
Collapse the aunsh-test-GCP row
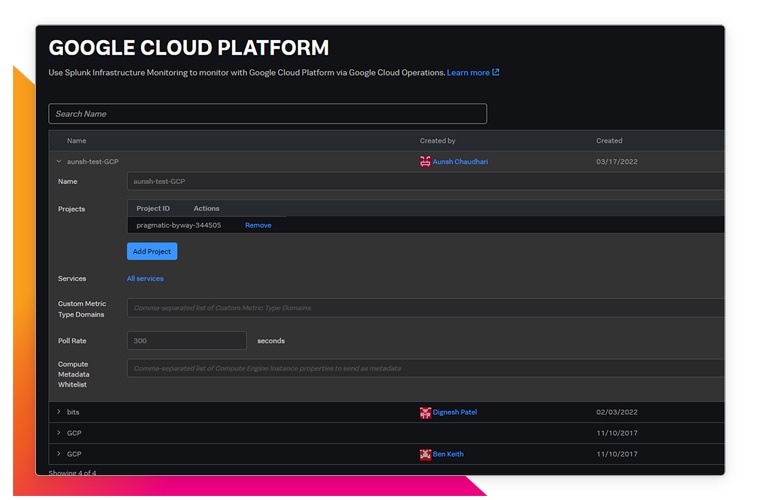point(59,161)
